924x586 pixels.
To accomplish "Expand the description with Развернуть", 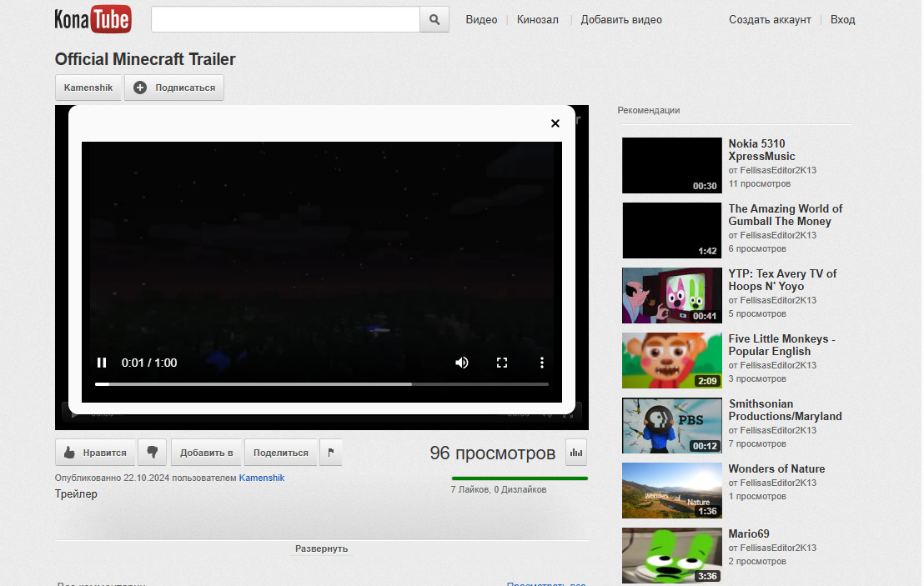I will (321, 548).
